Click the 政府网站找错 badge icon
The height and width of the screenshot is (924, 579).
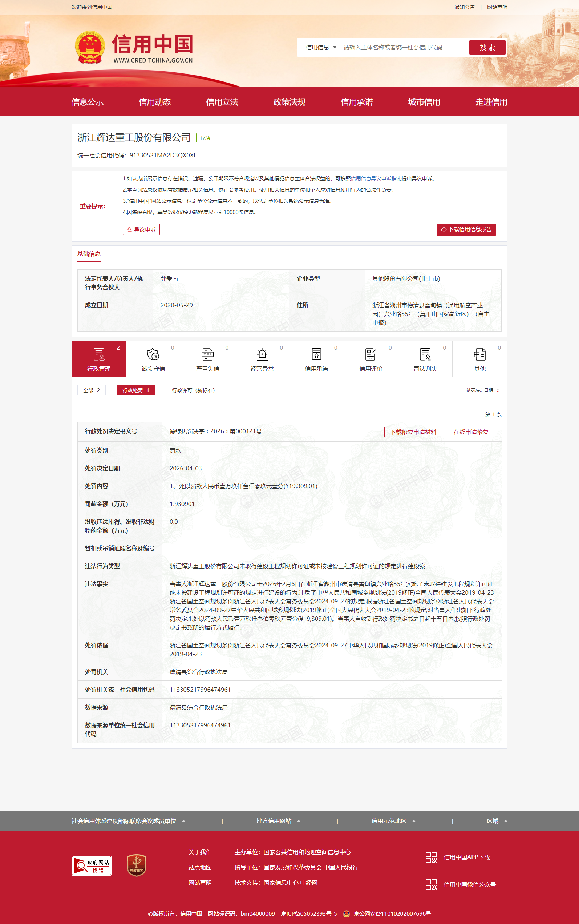[92, 865]
